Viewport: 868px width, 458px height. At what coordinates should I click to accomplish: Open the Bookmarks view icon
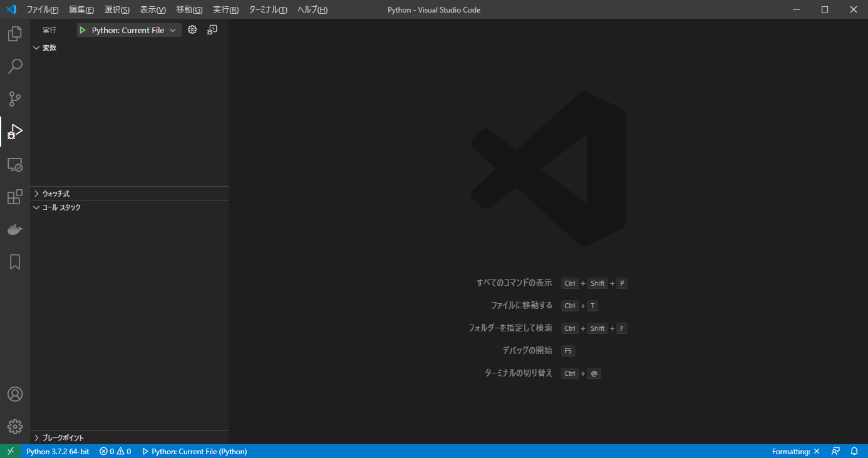click(x=15, y=262)
